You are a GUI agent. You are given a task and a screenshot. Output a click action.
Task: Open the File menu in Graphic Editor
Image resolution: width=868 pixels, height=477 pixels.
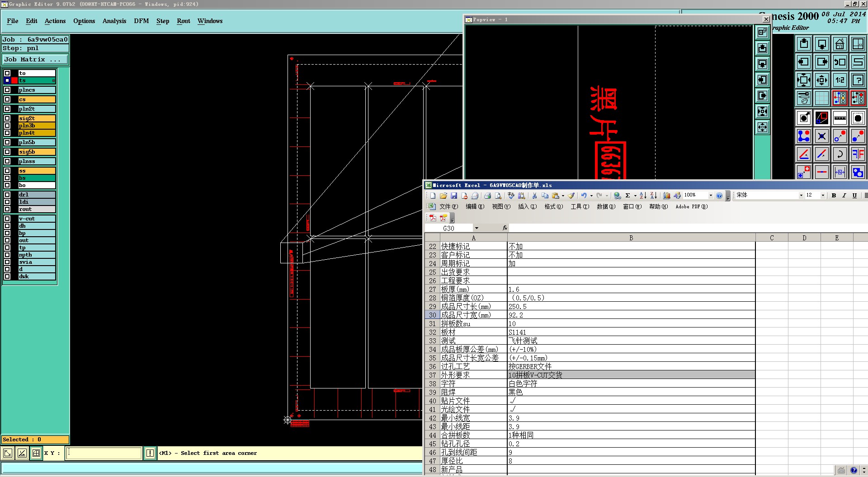point(13,21)
